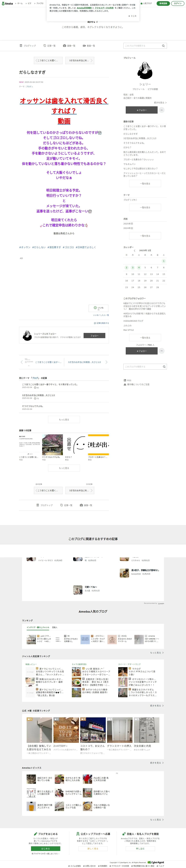Viewport: 186px width, 868px height.
Task: Click the #滑舌悪すぎ hashtag
Action: (54, 247)
